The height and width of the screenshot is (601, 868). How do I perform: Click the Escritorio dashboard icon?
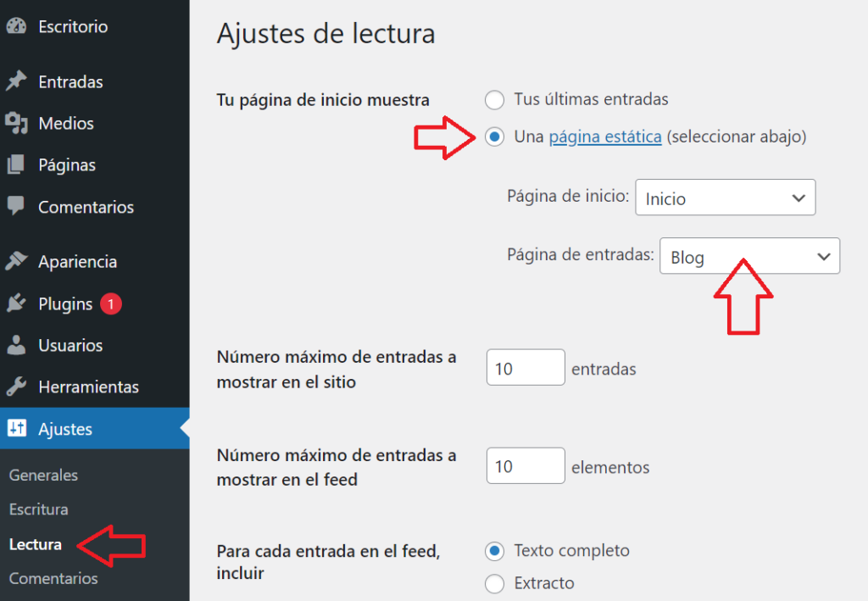[19, 25]
